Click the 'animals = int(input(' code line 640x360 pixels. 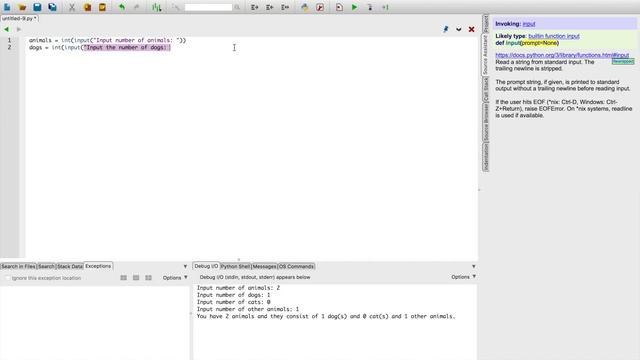click(107, 40)
